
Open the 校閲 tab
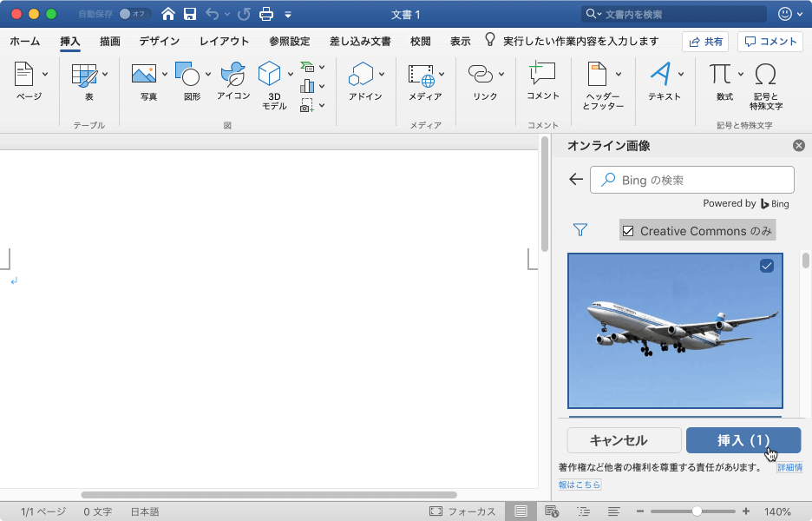(420, 41)
